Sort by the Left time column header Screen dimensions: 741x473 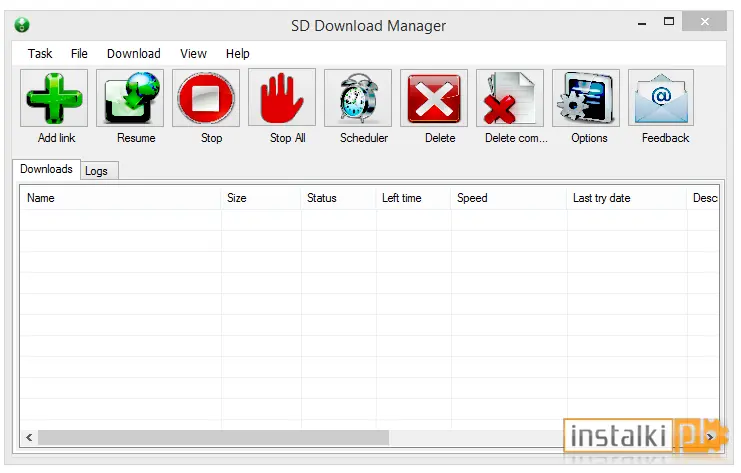coord(414,198)
